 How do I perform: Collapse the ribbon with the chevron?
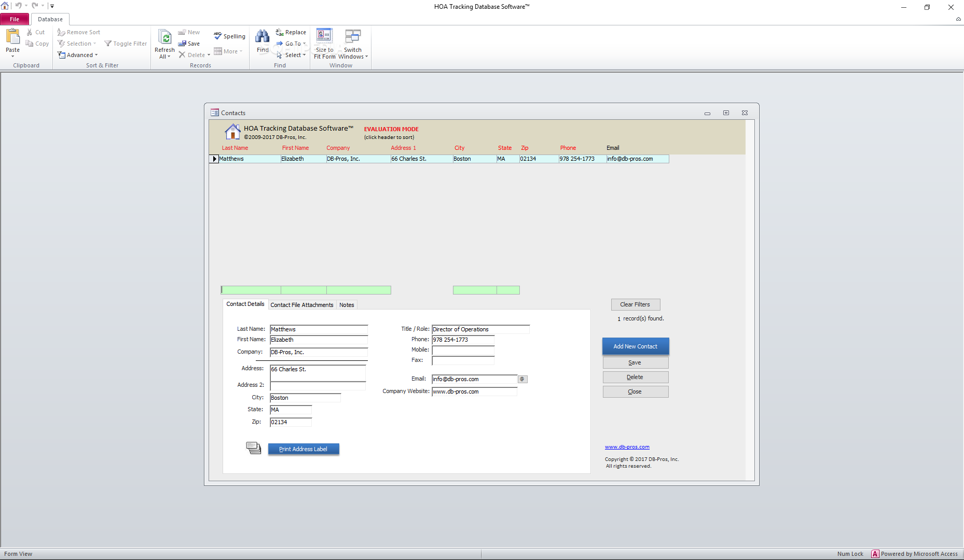click(x=958, y=19)
